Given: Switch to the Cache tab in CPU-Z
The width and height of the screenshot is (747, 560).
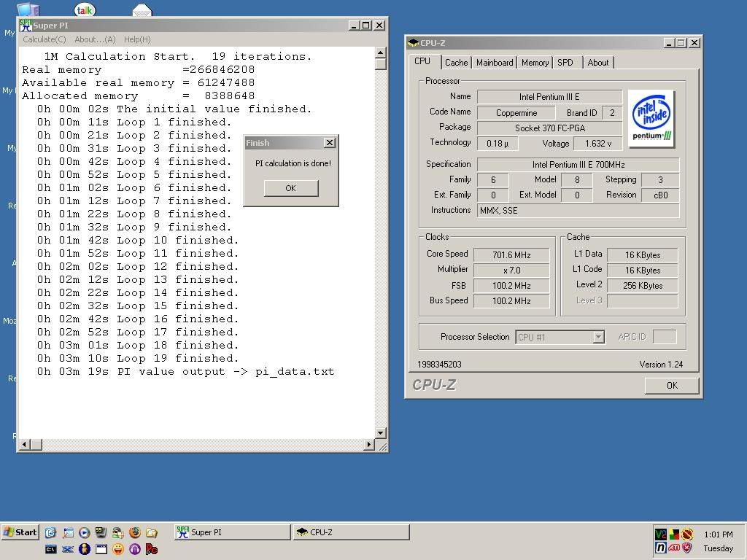Looking at the screenshot, I should click(457, 63).
